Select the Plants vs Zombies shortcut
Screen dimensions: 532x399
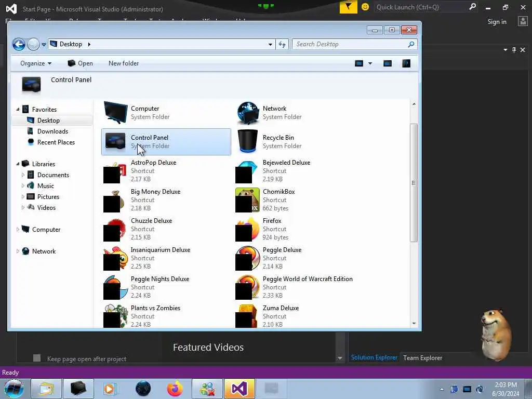166,316
